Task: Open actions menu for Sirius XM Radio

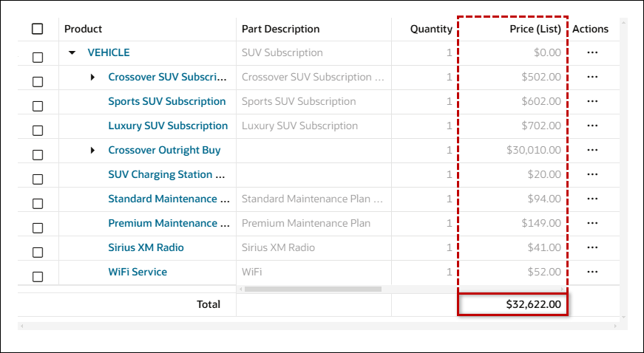Action: [592, 247]
